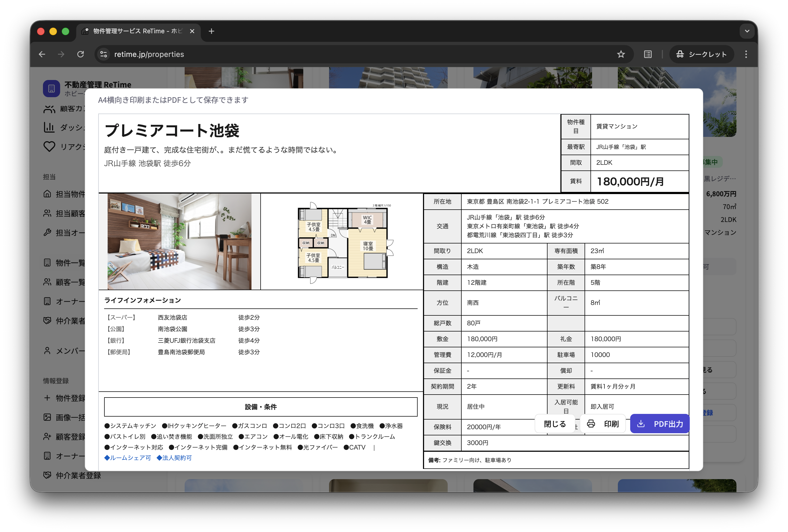Bookmark the page with the star

click(x=621, y=54)
